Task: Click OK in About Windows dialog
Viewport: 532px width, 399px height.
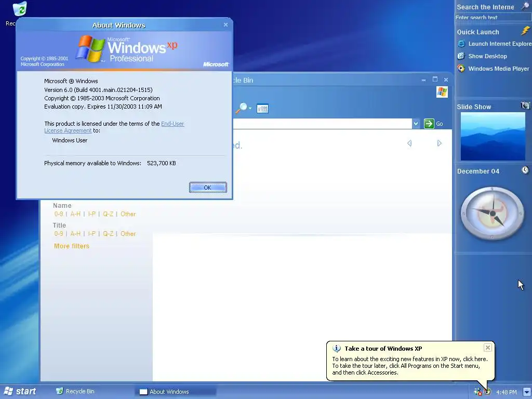Action: 208,188
